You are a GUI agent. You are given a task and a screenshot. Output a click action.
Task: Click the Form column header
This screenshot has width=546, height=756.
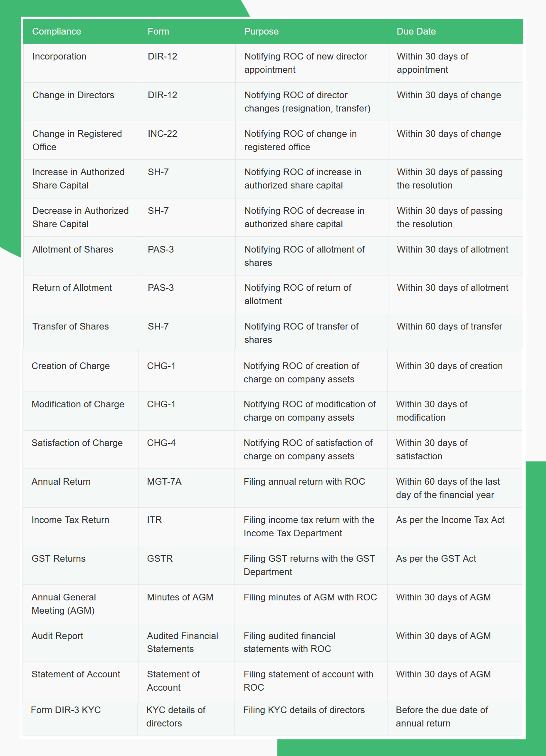coord(158,32)
